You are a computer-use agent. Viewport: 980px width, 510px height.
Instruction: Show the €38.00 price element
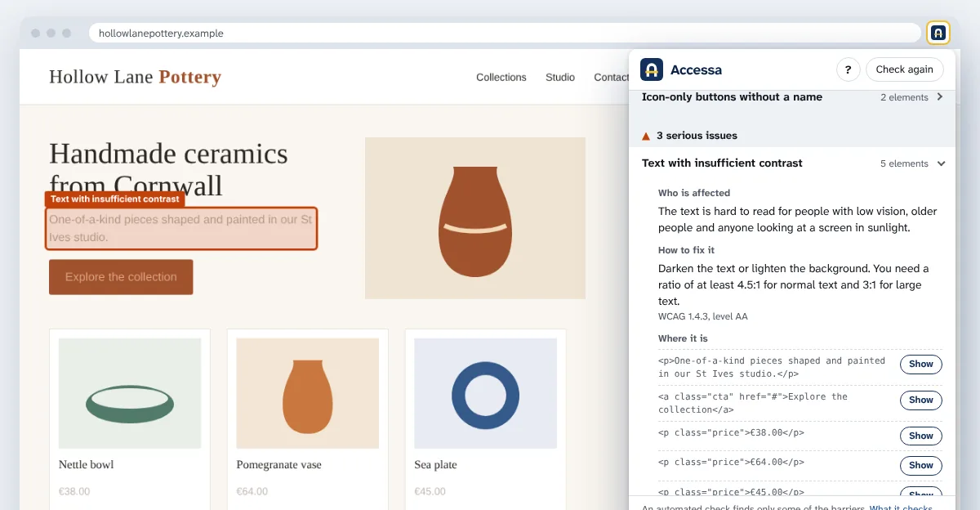[920, 436]
